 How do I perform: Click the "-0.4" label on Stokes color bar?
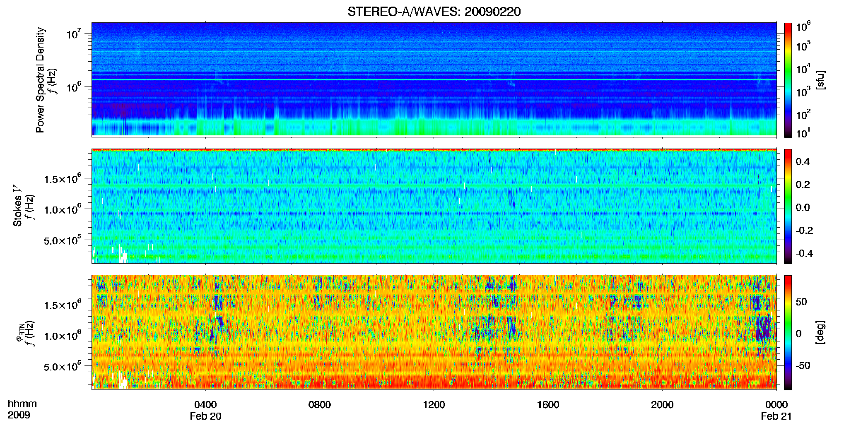[x=804, y=253]
